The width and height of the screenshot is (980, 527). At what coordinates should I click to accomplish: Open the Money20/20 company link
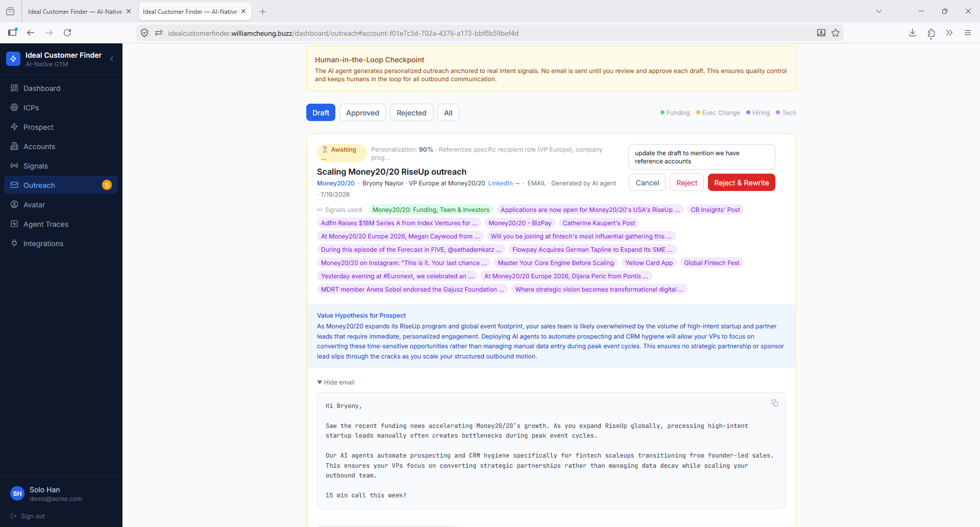tap(335, 183)
